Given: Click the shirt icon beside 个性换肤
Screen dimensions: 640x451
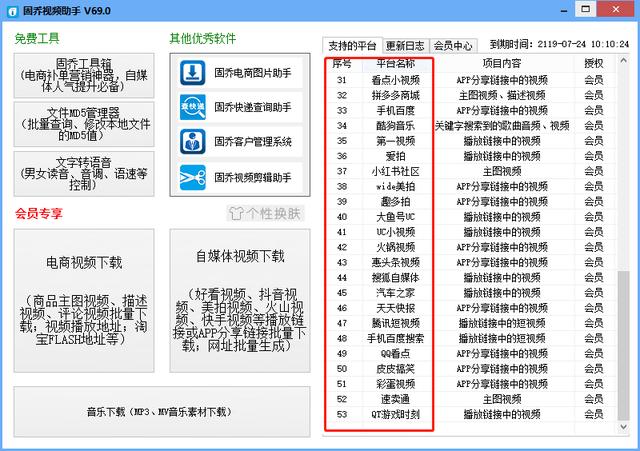Looking at the screenshot, I should [x=236, y=213].
